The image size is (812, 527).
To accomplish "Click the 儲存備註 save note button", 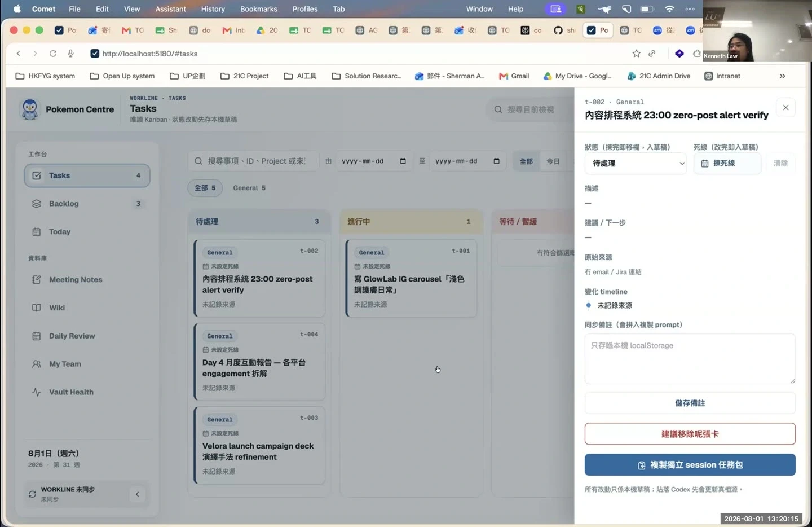I will point(690,403).
